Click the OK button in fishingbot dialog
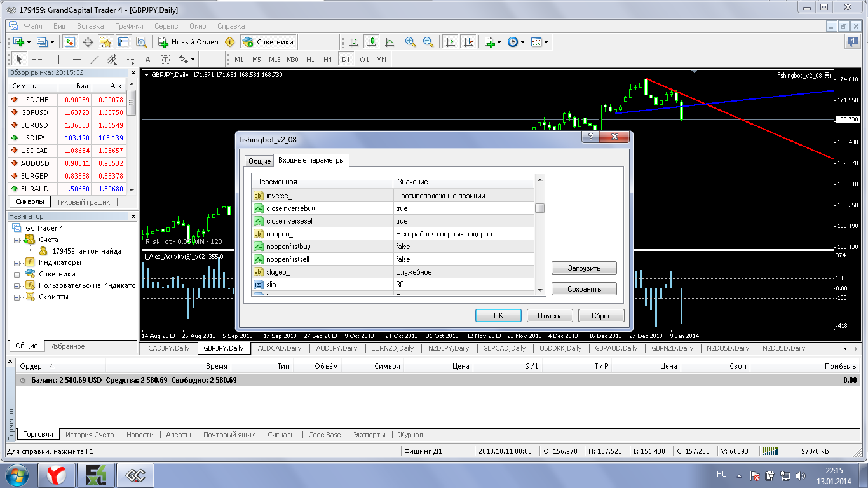The height and width of the screenshot is (488, 868). click(499, 315)
